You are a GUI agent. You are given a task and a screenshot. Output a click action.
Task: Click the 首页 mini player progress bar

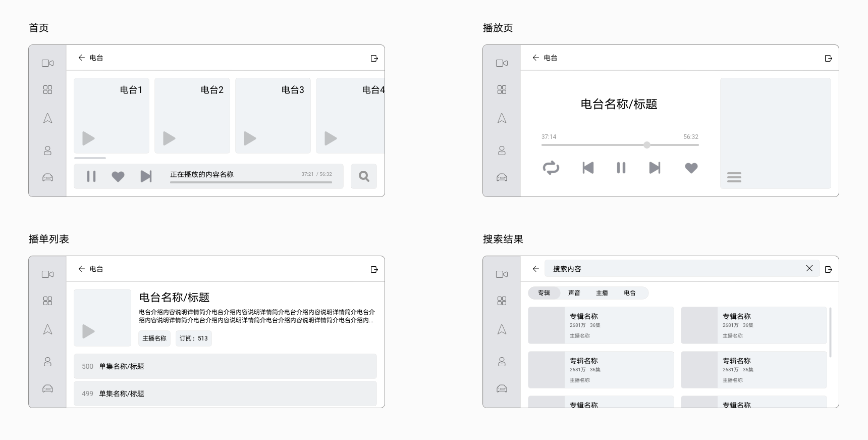251,182
